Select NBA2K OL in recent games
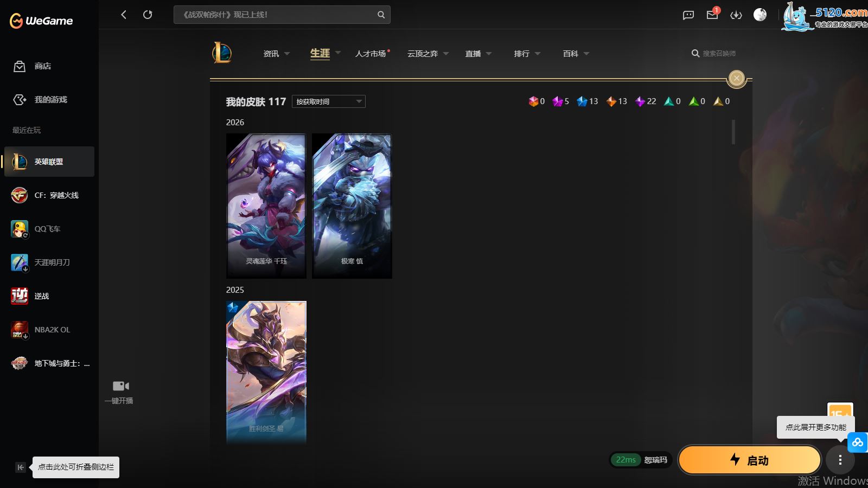Image resolution: width=868 pixels, height=488 pixels. (x=49, y=330)
